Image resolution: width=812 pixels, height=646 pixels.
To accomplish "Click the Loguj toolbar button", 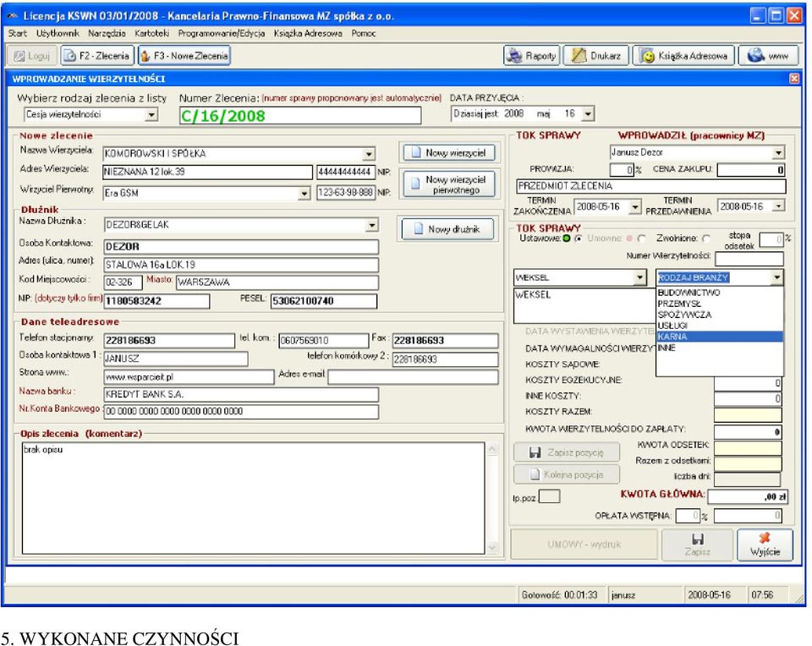I will [x=32, y=56].
